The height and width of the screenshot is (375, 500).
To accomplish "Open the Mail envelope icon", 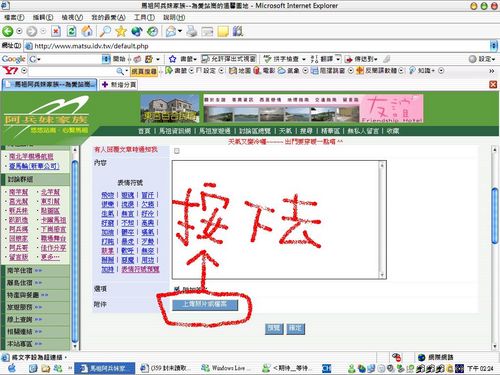I will [171, 31].
